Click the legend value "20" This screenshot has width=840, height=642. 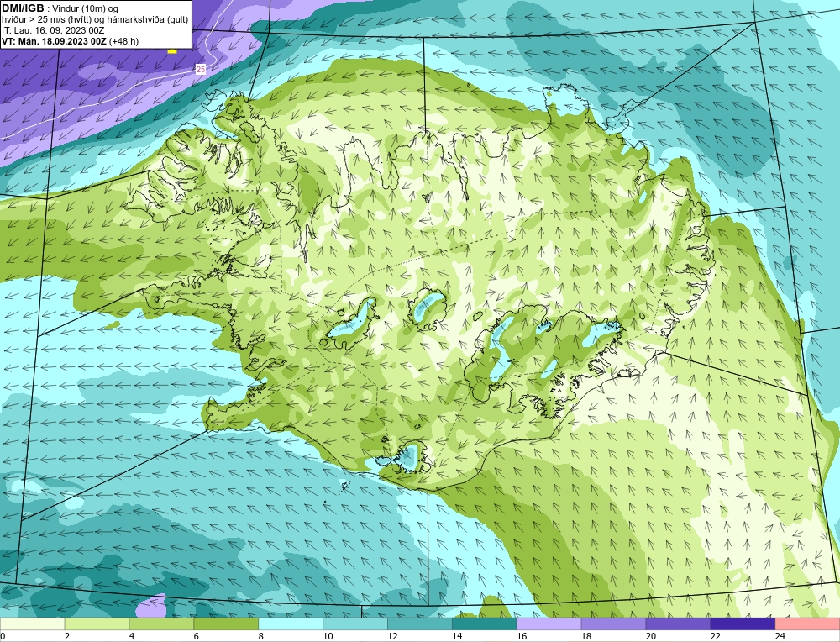[x=651, y=636]
